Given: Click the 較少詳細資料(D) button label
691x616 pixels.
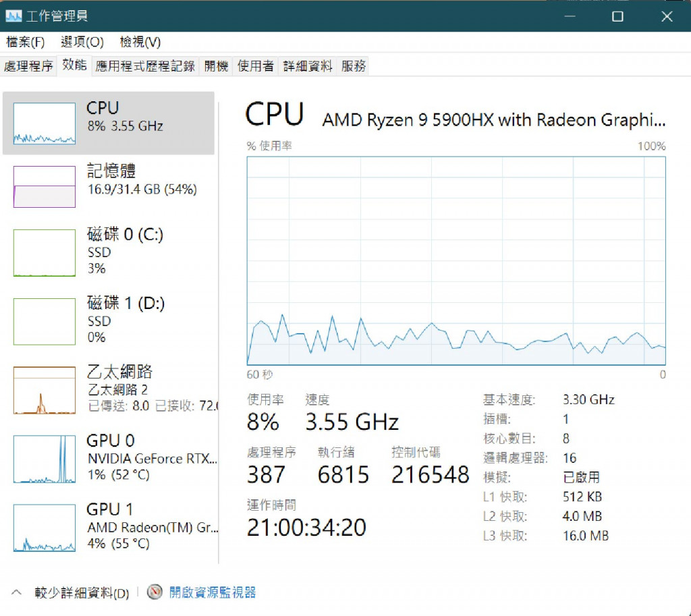Looking at the screenshot, I should (x=82, y=593).
